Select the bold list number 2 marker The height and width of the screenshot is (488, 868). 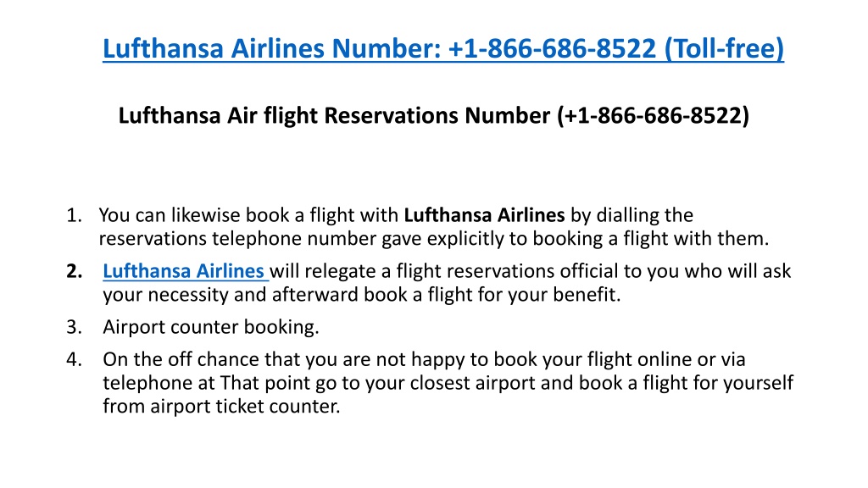[75, 271]
